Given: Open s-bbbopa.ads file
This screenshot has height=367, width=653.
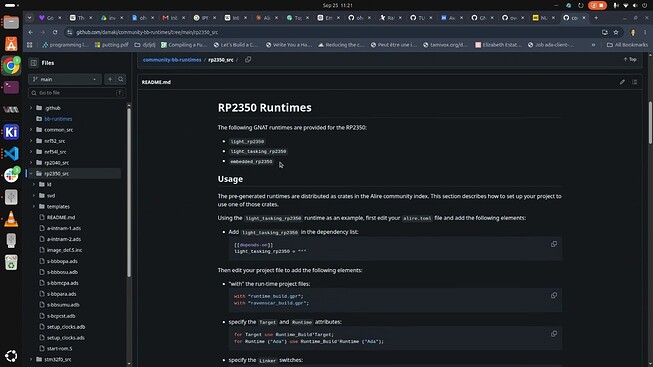Looking at the screenshot, I should pos(62,261).
